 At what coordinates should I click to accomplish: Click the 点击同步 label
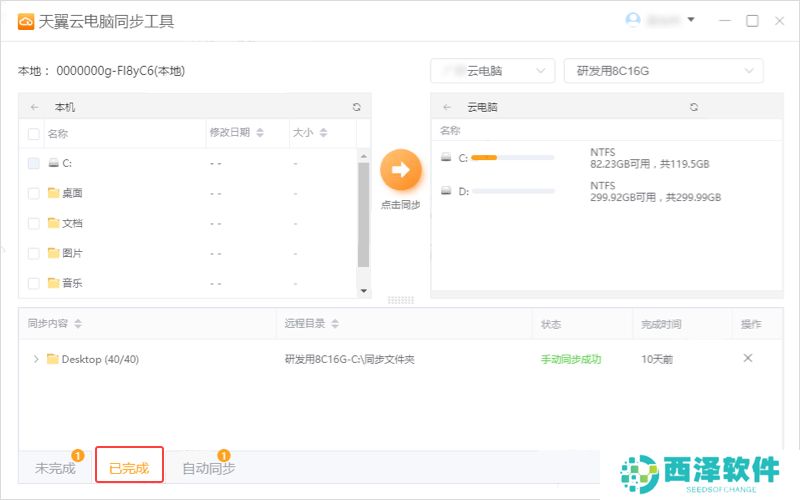401,205
